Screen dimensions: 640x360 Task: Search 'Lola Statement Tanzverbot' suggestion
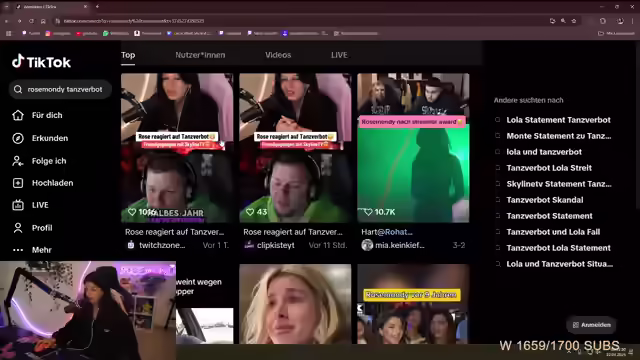(x=558, y=120)
